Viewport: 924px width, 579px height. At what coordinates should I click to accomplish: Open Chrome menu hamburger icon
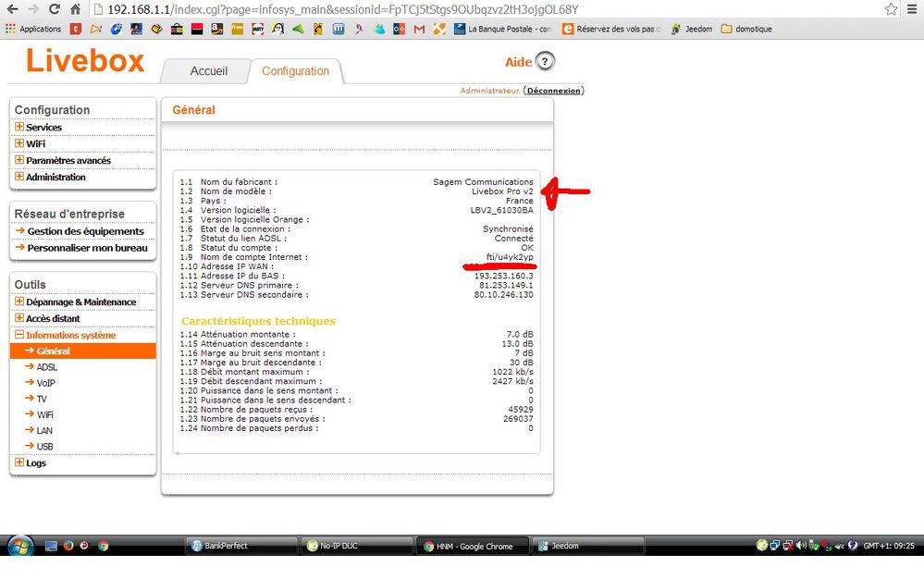coord(912,9)
